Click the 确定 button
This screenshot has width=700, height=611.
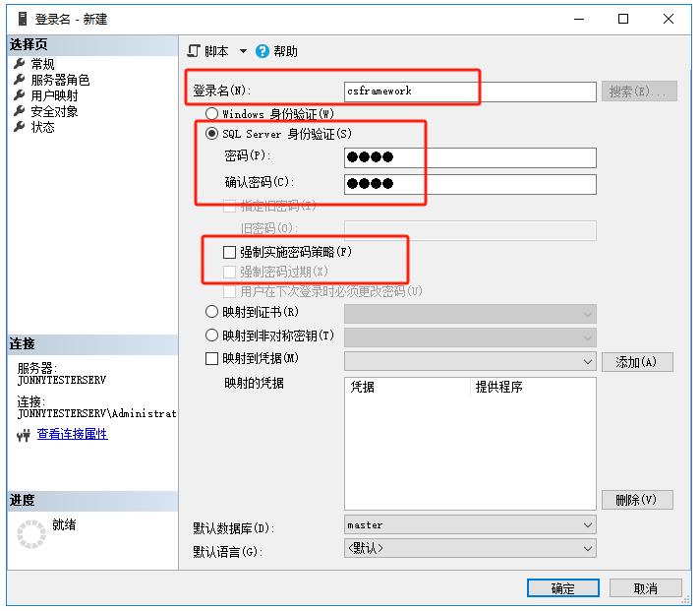coord(562,588)
